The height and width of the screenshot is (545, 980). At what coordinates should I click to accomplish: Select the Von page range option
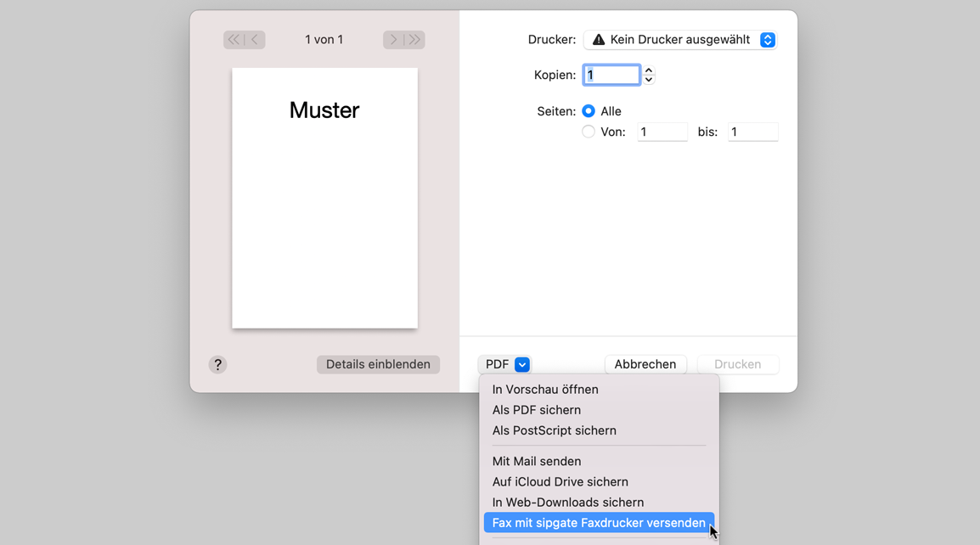pos(588,132)
